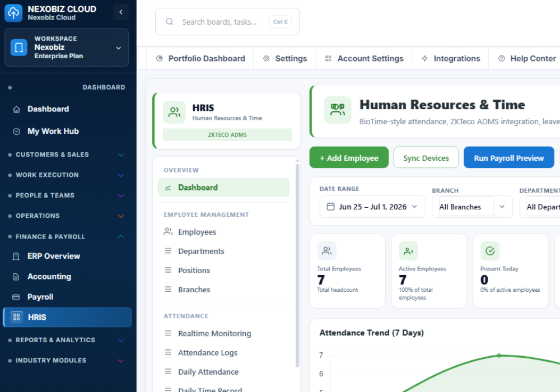This screenshot has width=560, height=392.
Task: Click the Human Resources & Time header icon
Action: 338,110
